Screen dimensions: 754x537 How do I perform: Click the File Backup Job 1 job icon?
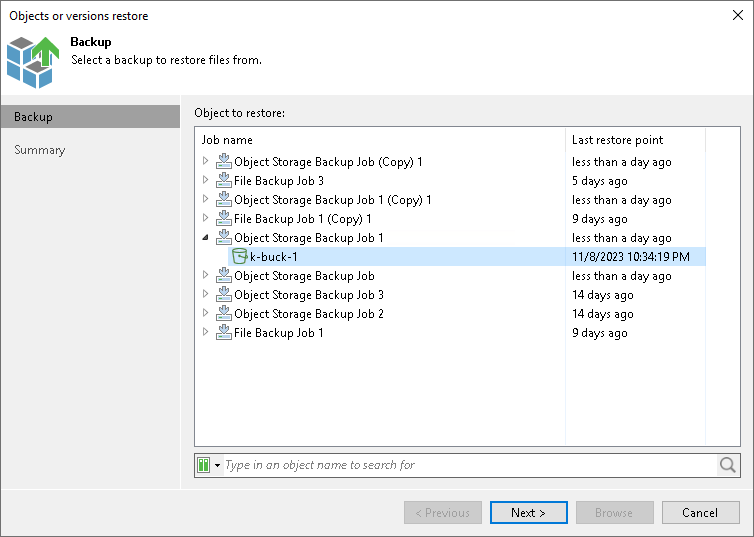(224, 332)
